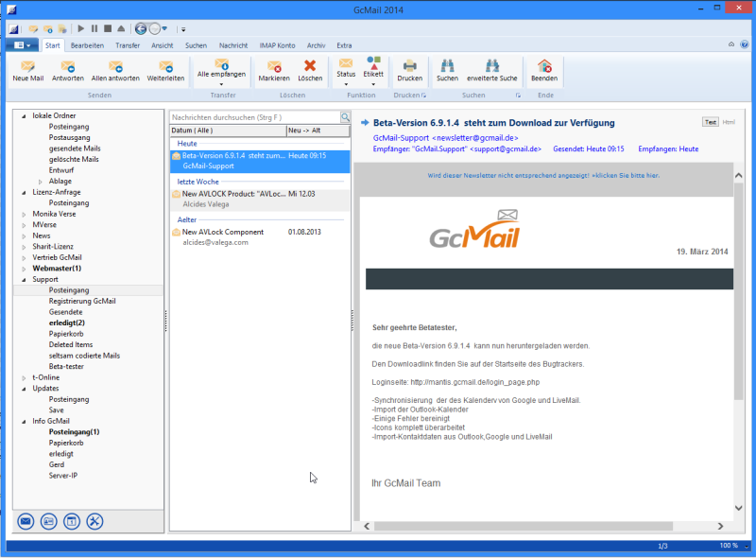Open navigation history dropdown arrow

(x=164, y=29)
